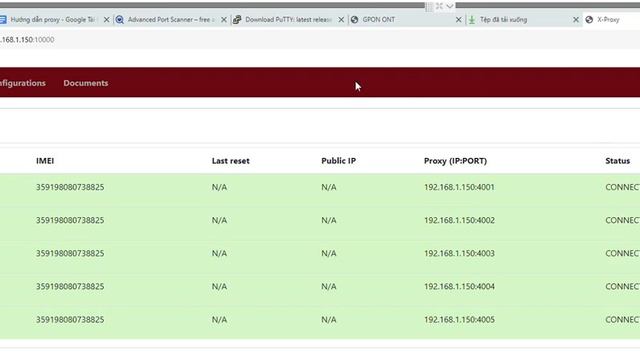
Task: Open the Configurations menu
Action: [22, 83]
